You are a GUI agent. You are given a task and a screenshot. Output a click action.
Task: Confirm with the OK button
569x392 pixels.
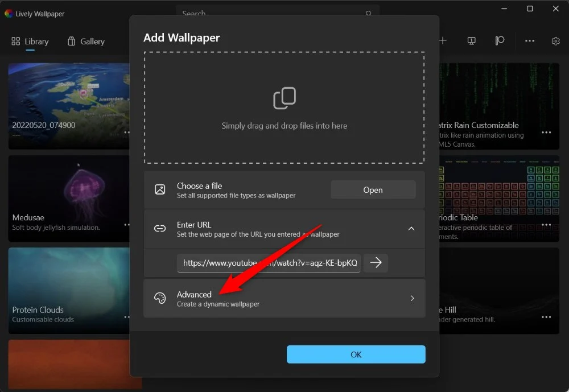pyautogui.click(x=356, y=354)
